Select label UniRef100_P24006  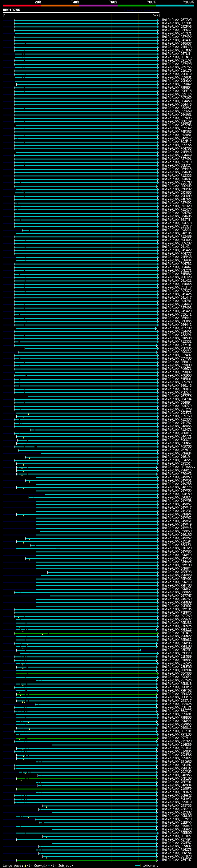tap(177, 562)
